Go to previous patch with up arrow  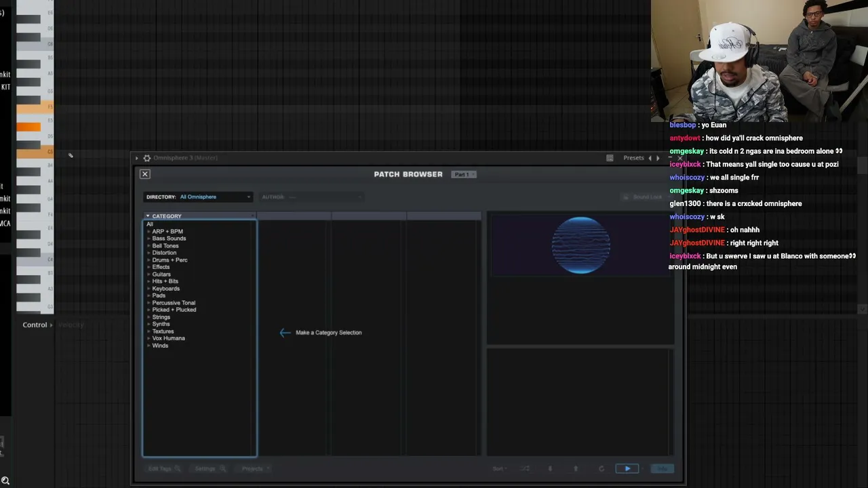pos(576,469)
